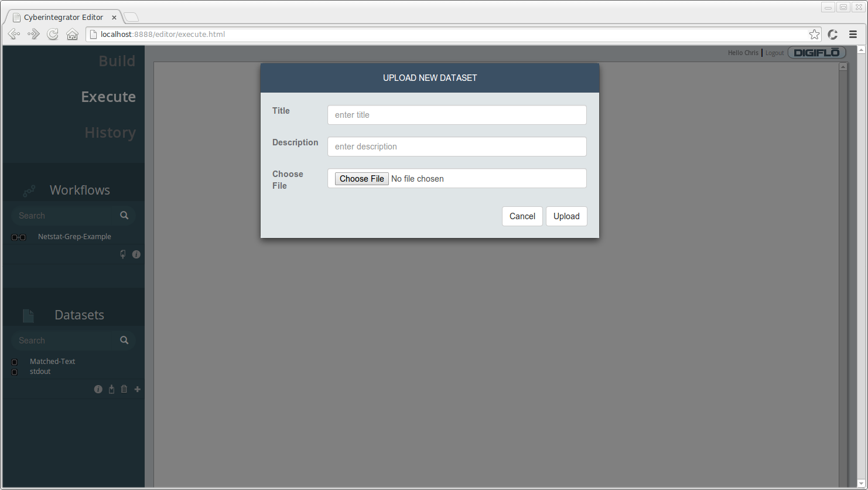The height and width of the screenshot is (490, 868).
Task: Click the dataset download icon
Action: pos(111,389)
